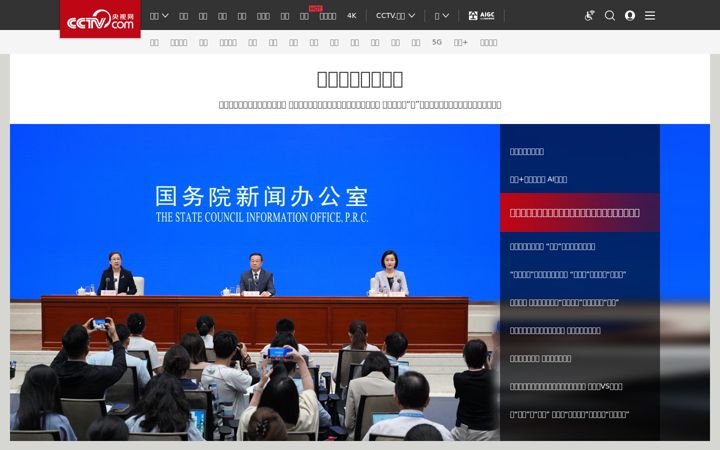The height and width of the screenshot is (450, 720).
Task: Open the search magnifier icon
Action: (x=610, y=16)
